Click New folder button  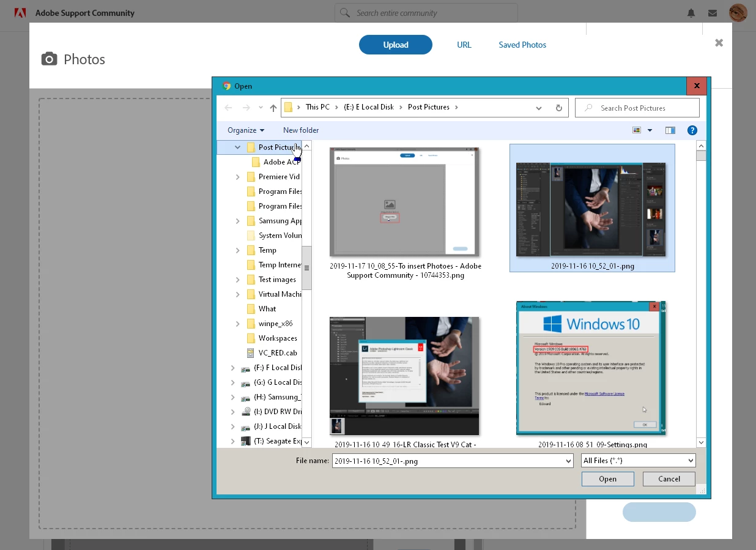(x=301, y=130)
